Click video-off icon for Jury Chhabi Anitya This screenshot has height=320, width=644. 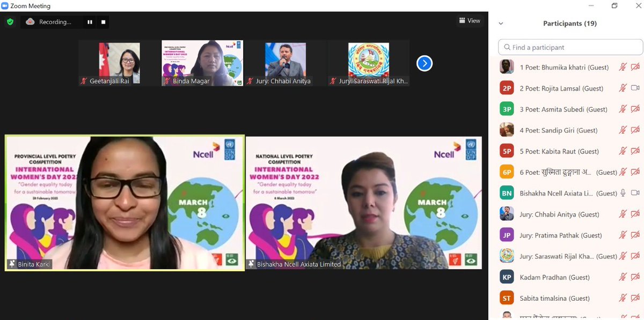click(x=635, y=214)
